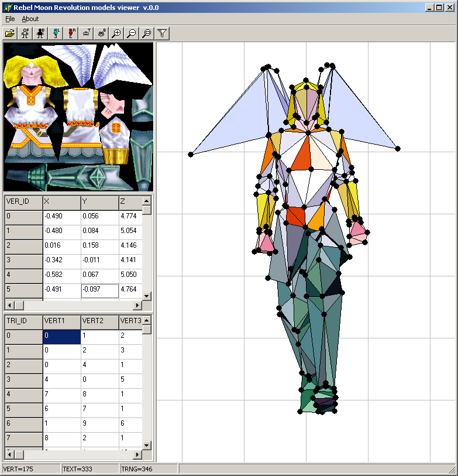Switch to bottom view icon next to zoom-in

[101, 33]
